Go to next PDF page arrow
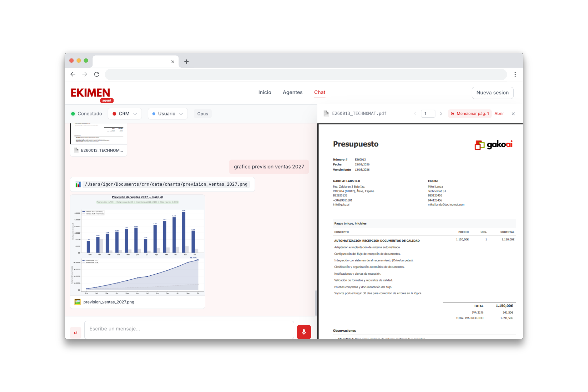This screenshot has height=392, width=588. (x=441, y=114)
